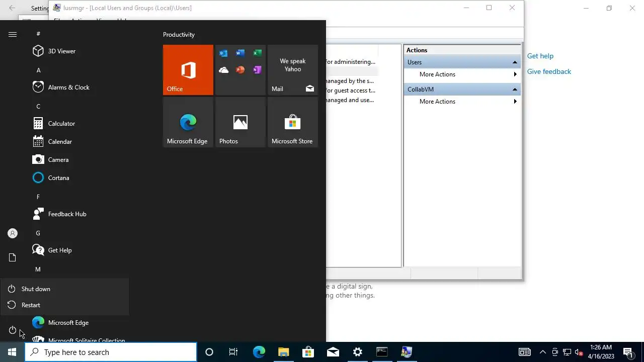Click Get help link in Settings
The image size is (644, 362).
point(540,56)
